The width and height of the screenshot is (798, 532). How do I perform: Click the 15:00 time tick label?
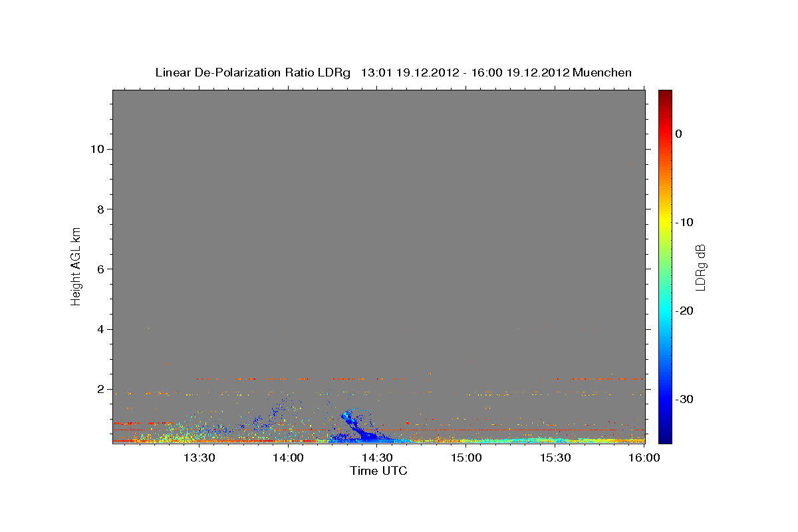(466, 458)
